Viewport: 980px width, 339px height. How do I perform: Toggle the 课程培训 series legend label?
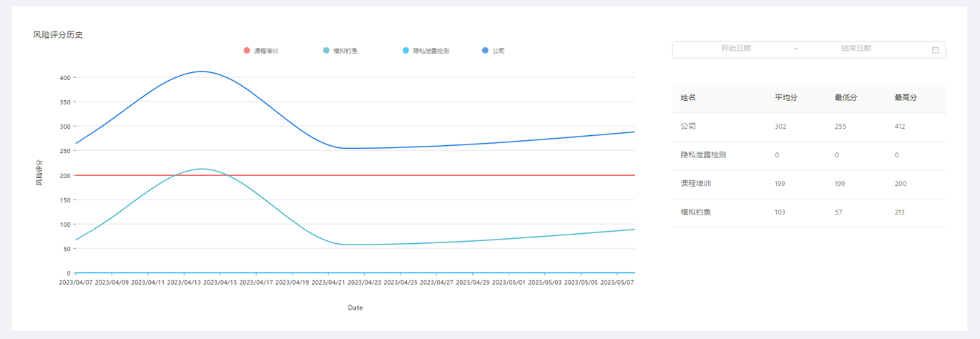[266, 51]
